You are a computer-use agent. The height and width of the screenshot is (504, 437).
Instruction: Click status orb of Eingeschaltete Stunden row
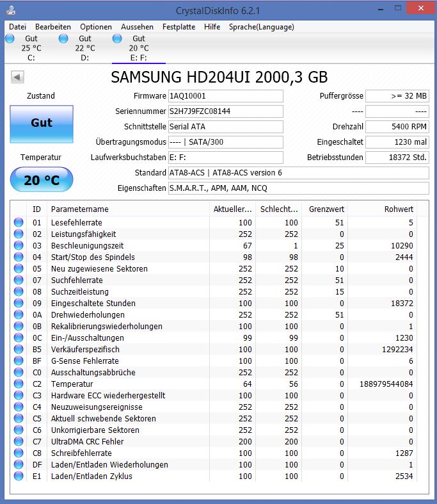pos(19,303)
